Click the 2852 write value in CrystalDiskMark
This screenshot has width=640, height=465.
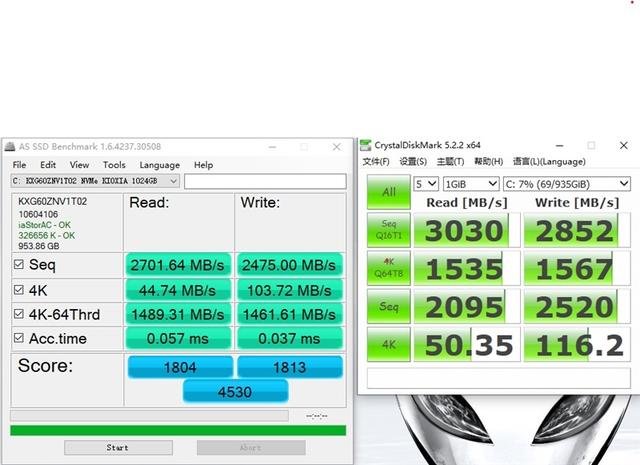pyautogui.click(x=577, y=230)
